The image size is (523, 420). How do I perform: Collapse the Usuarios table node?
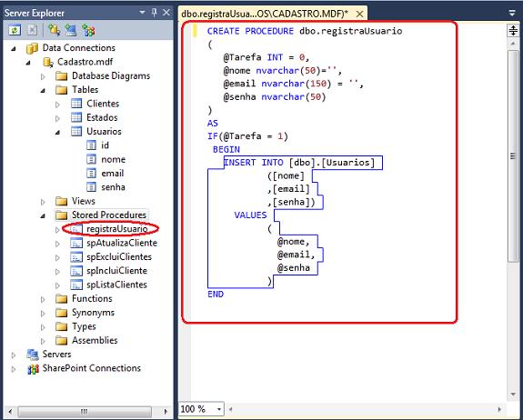click(x=57, y=132)
